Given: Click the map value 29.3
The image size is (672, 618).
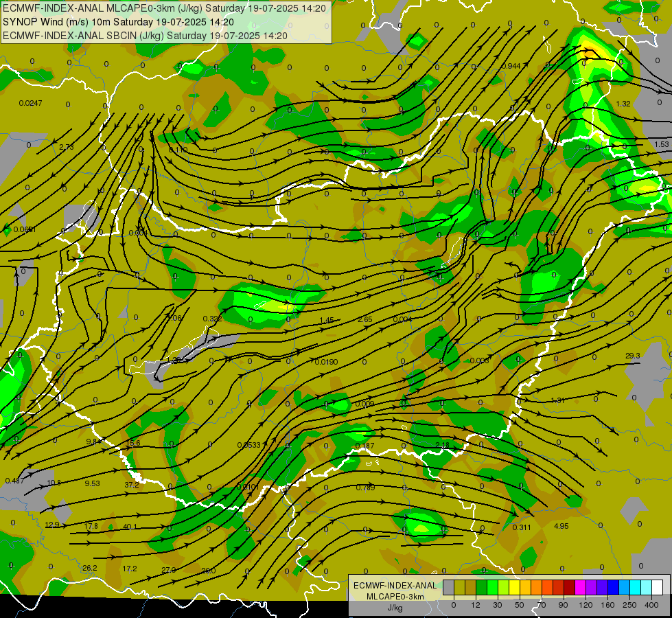Looking at the screenshot, I should (633, 356).
